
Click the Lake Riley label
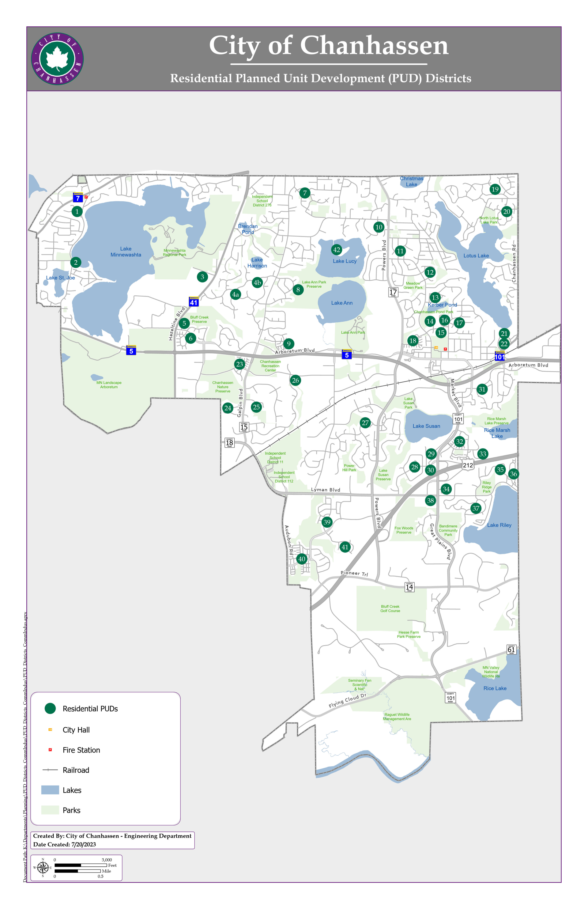point(499,525)
